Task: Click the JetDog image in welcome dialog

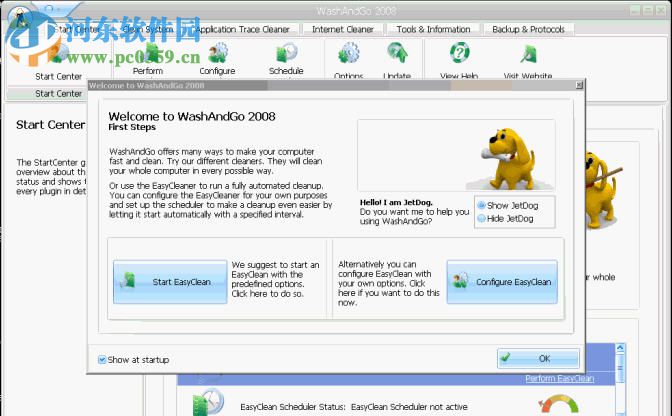Action: tap(508, 159)
